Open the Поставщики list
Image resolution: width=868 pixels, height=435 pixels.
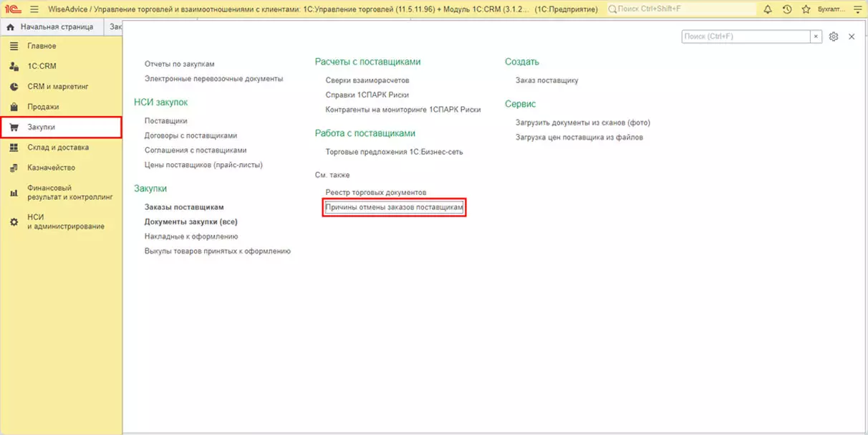165,121
